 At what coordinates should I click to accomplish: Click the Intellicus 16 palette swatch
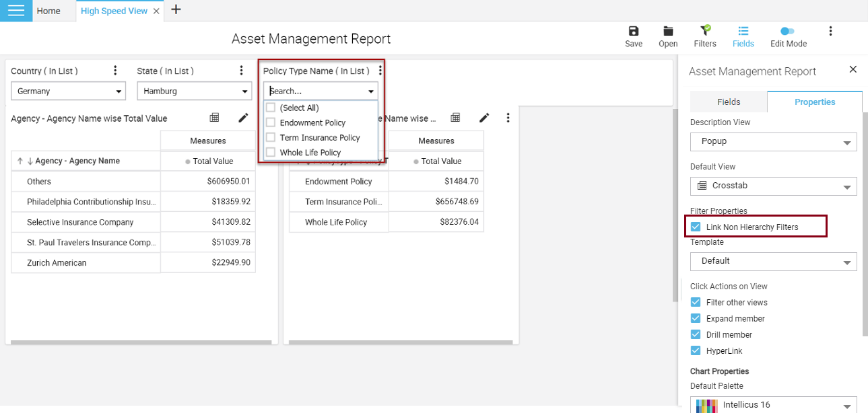click(707, 406)
